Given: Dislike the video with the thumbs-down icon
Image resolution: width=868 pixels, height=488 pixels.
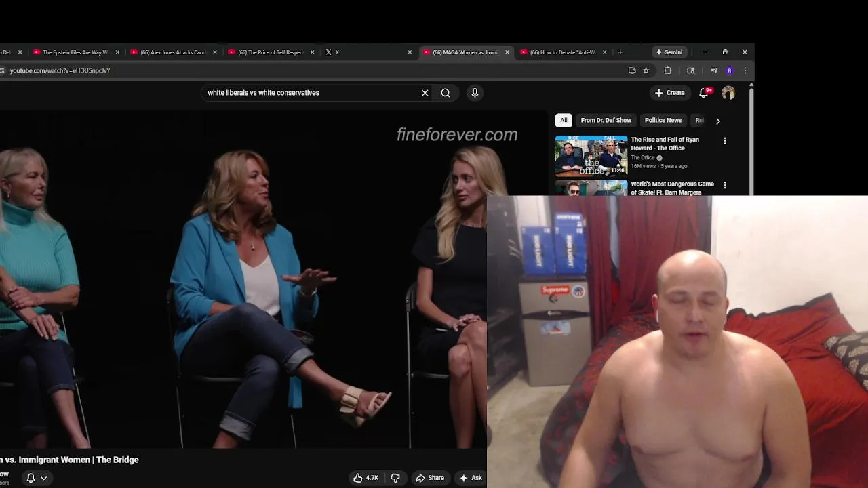Looking at the screenshot, I should 395,478.
